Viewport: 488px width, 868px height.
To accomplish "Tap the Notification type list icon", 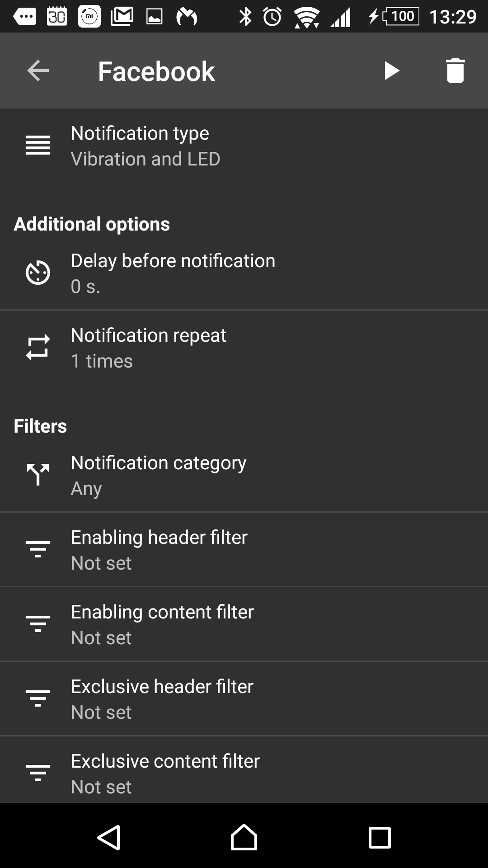I will tap(38, 146).
